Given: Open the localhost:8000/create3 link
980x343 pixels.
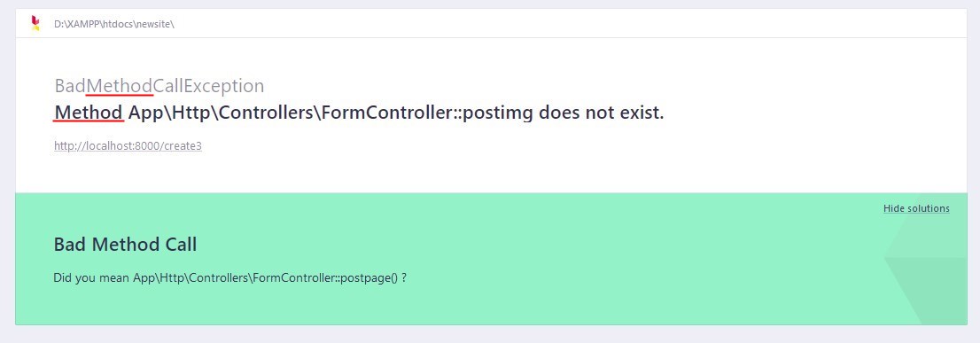Looking at the screenshot, I should tap(128, 146).
